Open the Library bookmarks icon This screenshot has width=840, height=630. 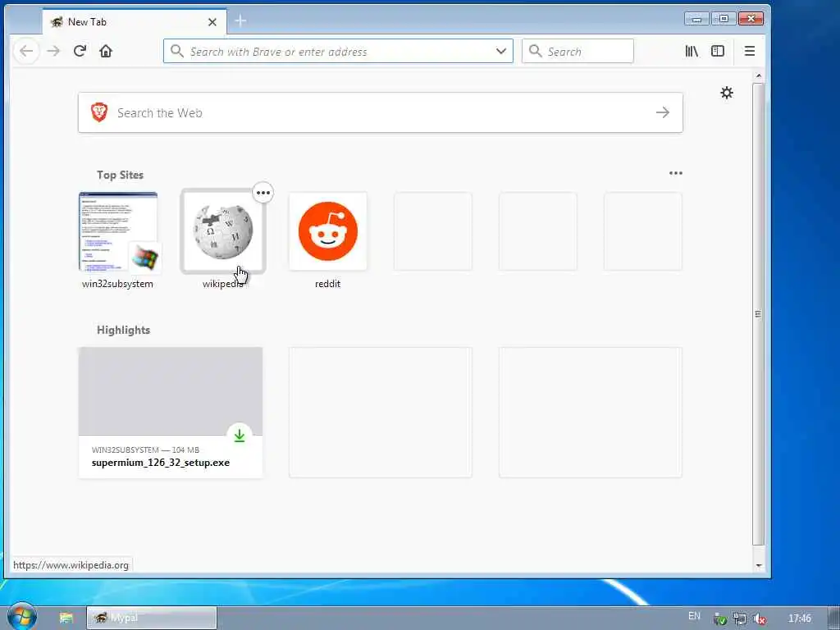point(692,52)
